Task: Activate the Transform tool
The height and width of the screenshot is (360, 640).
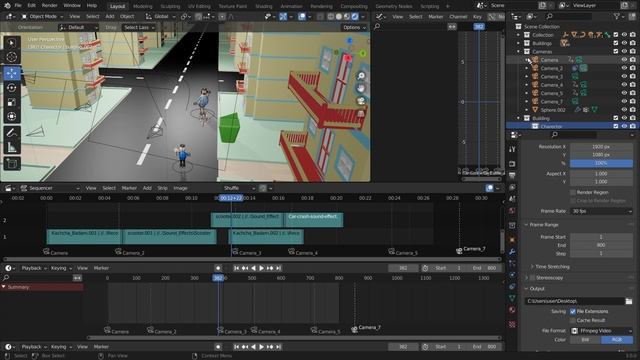Action: (x=11, y=117)
